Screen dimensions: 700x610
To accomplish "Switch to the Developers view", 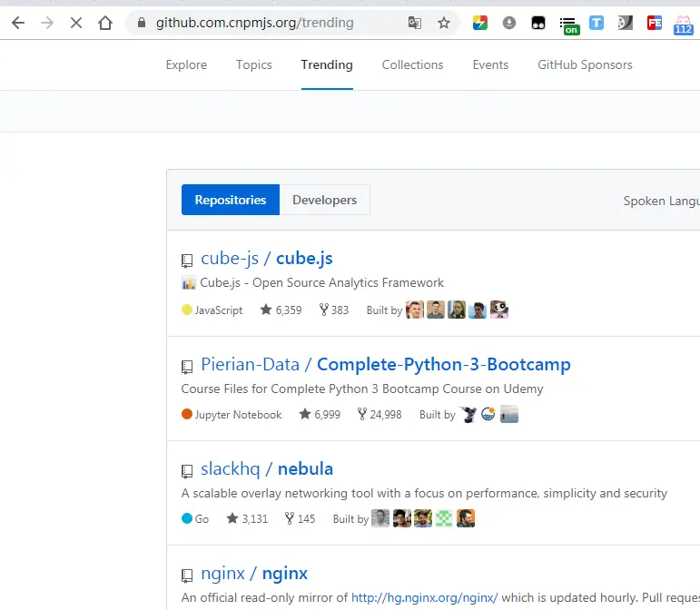I will [324, 200].
